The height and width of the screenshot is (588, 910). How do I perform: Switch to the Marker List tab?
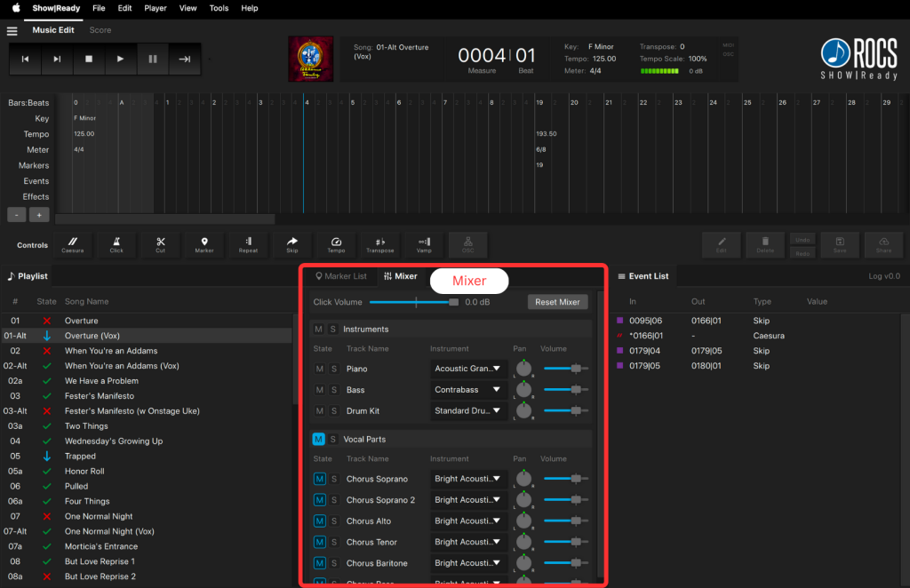340,276
